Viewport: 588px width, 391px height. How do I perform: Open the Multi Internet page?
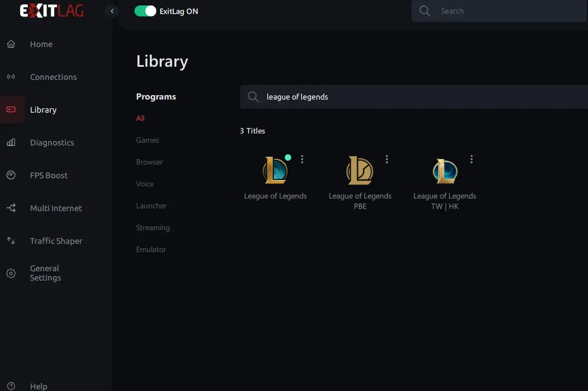coord(56,208)
